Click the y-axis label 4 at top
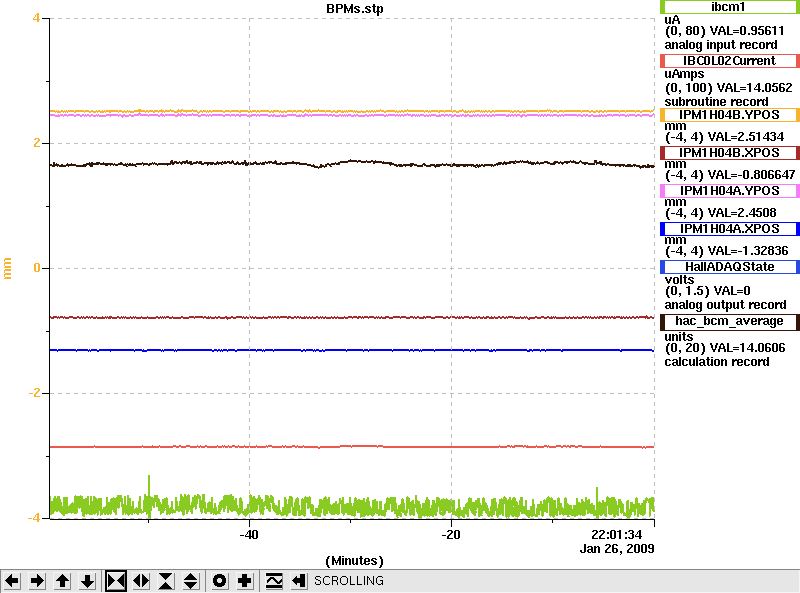 36,18
